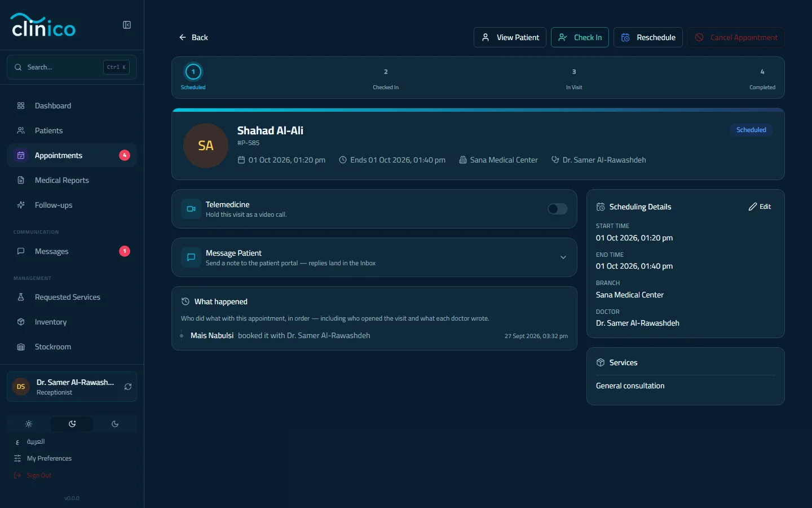
Task: Click the Services box icon
Action: (601, 362)
